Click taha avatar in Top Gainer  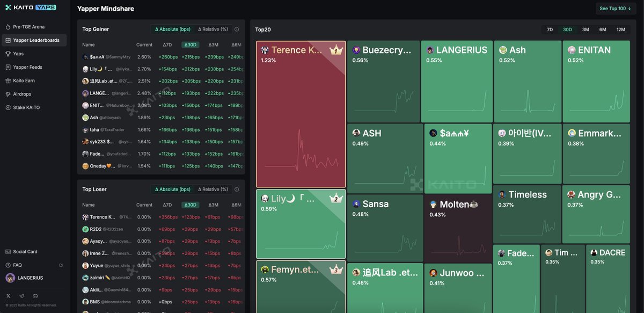85,130
